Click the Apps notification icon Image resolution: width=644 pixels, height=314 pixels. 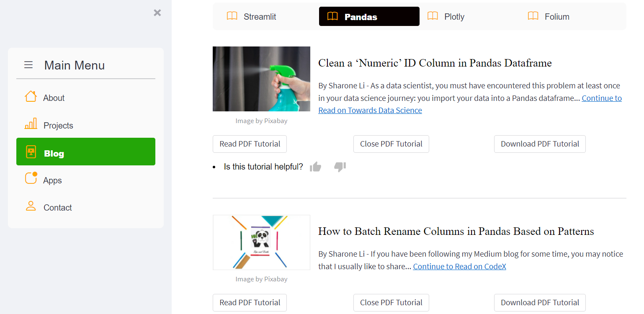(x=31, y=178)
